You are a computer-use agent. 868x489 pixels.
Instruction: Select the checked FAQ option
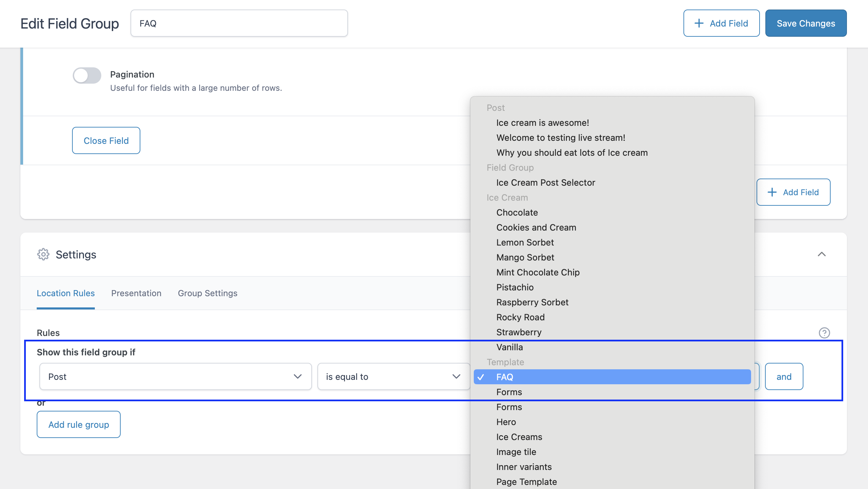(x=612, y=377)
